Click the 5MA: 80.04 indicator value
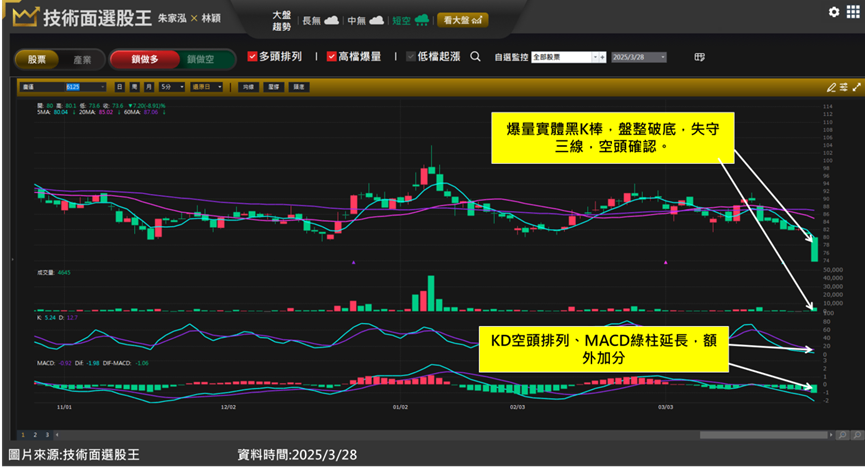The height and width of the screenshot is (470, 865). click(x=52, y=112)
